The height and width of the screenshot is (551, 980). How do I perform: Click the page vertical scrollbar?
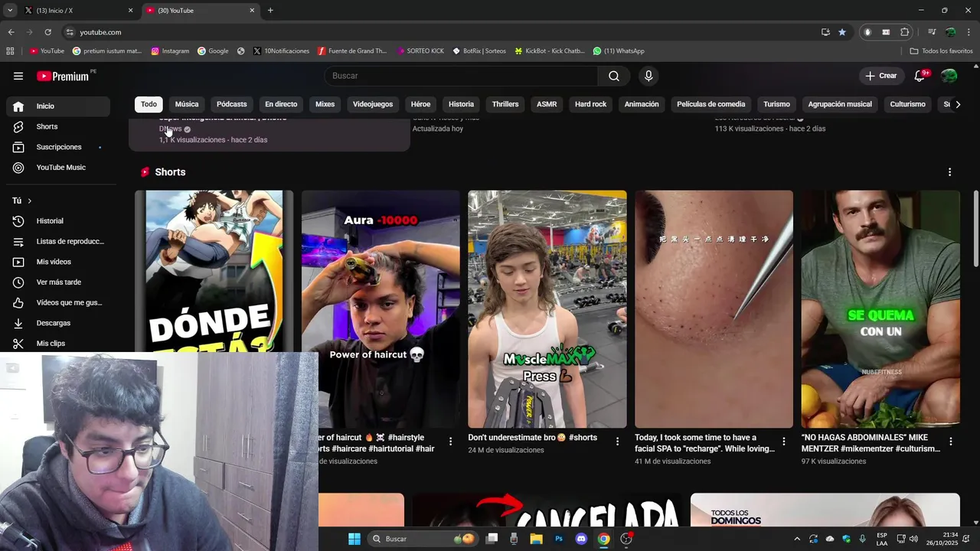coord(975,230)
